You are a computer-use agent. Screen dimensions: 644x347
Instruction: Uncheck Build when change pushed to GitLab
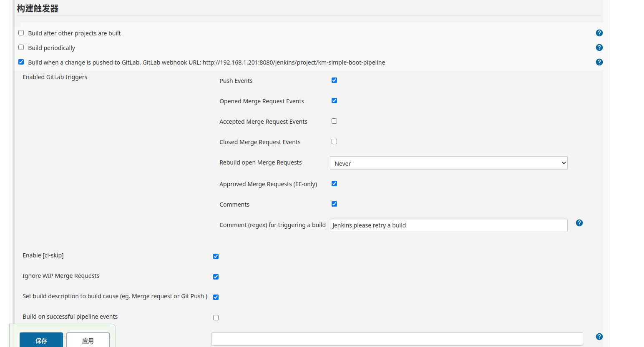tap(21, 62)
